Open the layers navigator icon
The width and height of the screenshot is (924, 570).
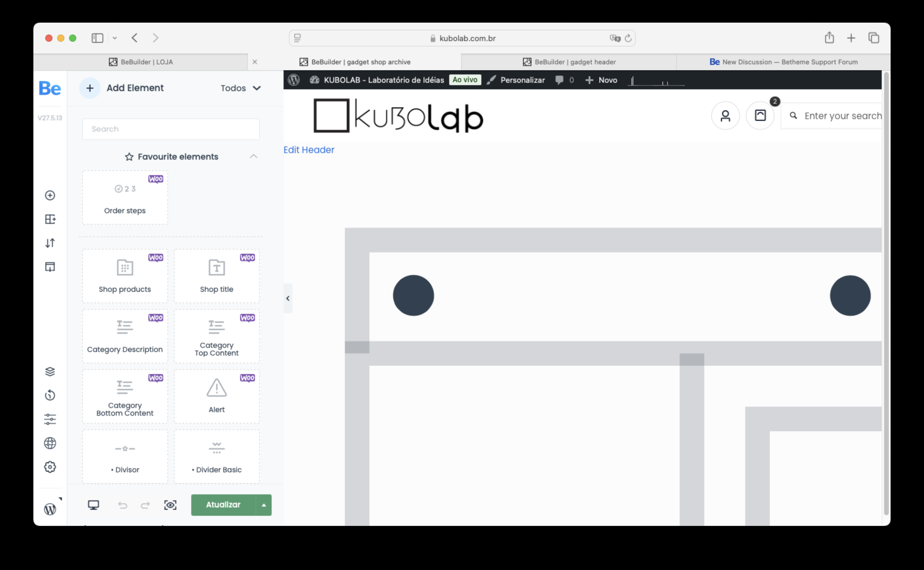click(x=50, y=372)
